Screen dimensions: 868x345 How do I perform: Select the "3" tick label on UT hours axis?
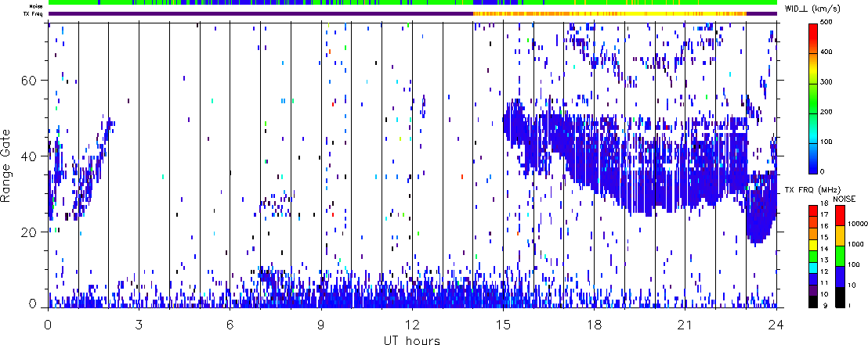pyautogui.click(x=139, y=324)
